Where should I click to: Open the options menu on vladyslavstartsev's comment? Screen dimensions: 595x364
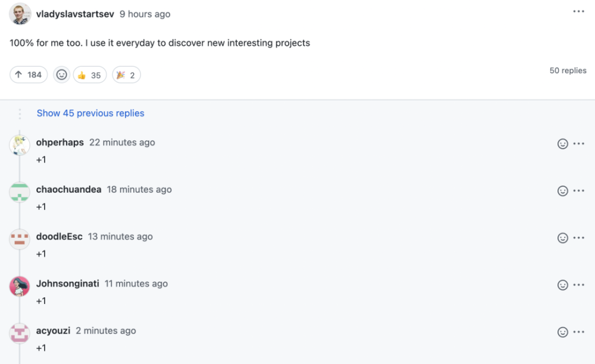(578, 11)
